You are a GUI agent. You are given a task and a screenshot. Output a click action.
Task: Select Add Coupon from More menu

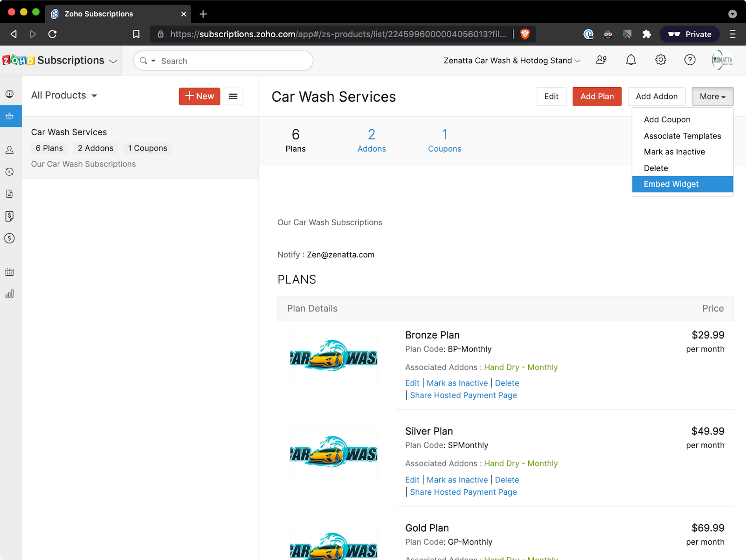coord(683,119)
